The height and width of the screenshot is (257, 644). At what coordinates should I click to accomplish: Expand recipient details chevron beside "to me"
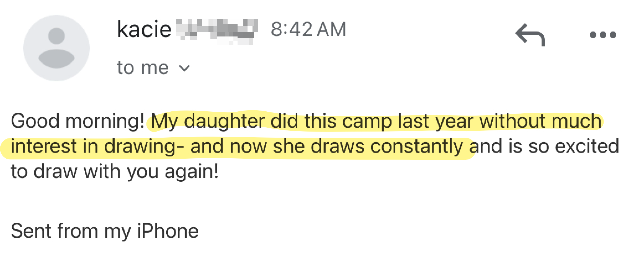click(185, 68)
